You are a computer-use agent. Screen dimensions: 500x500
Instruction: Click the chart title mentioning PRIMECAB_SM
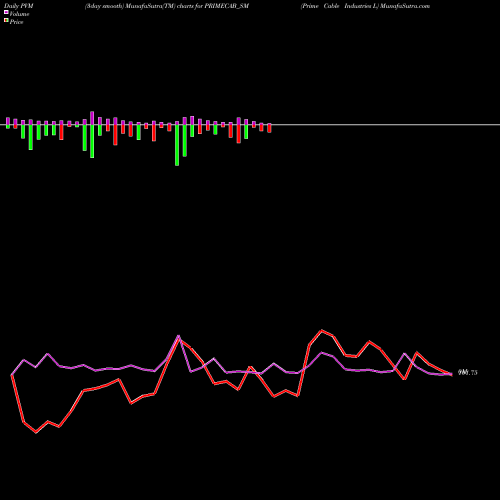point(167,6)
